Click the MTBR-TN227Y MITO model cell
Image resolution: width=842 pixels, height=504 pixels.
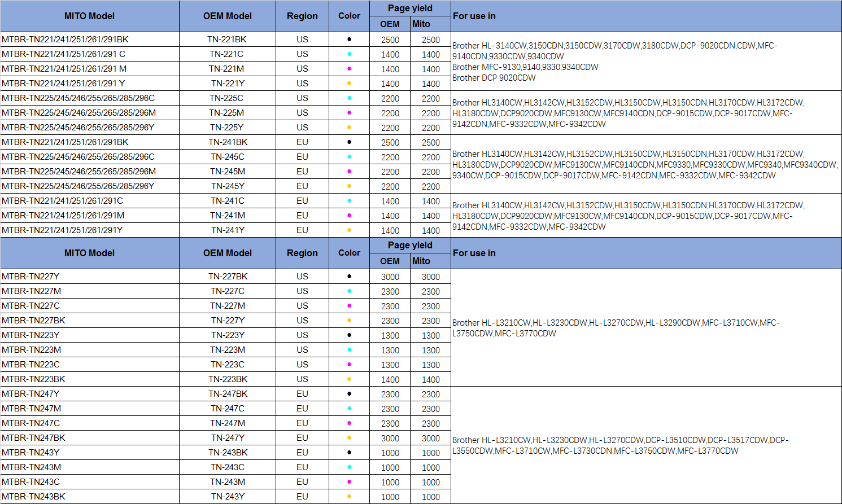click(90, 277)
